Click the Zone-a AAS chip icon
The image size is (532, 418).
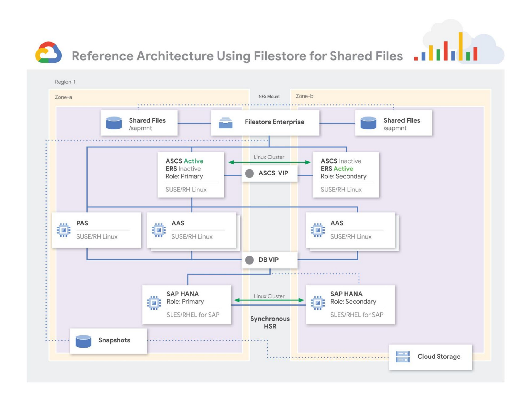[x=159, y=230]
